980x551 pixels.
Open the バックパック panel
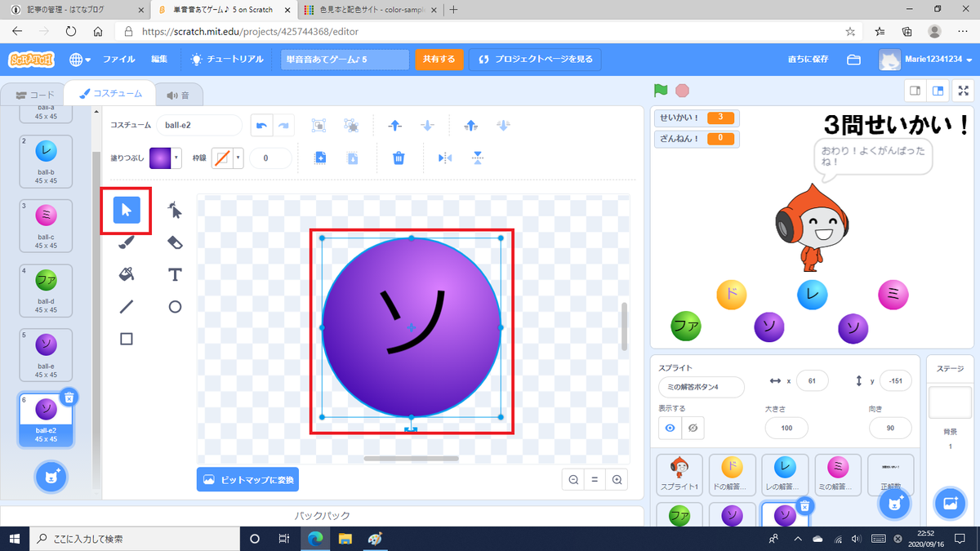pos(322,516)
